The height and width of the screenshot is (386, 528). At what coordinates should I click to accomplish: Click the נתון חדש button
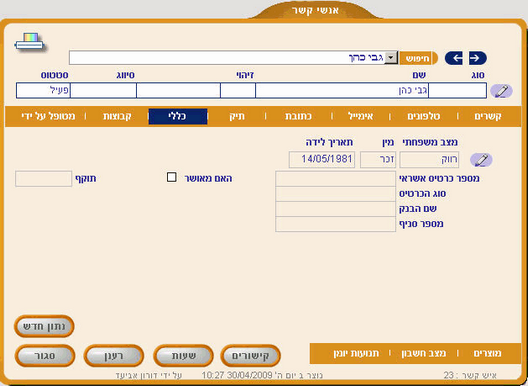(44, 326)
